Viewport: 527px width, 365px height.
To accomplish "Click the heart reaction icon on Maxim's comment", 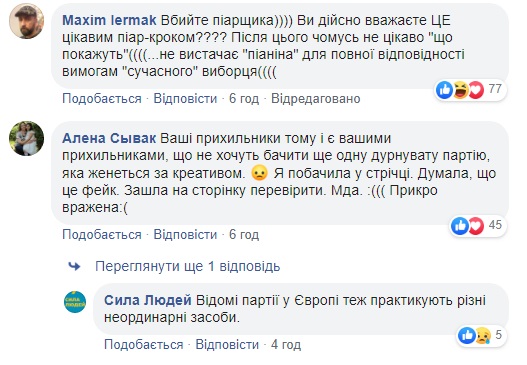I will (x=476, y=90).
